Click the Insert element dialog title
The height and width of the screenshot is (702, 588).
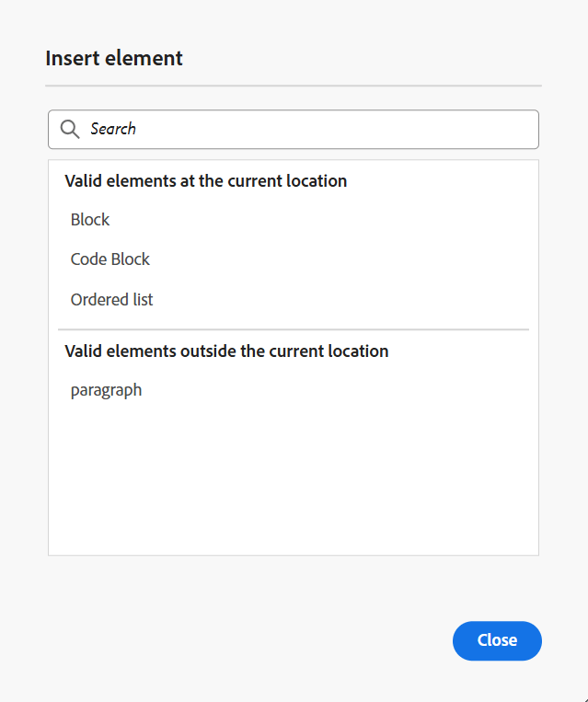(x=114, y=58)
